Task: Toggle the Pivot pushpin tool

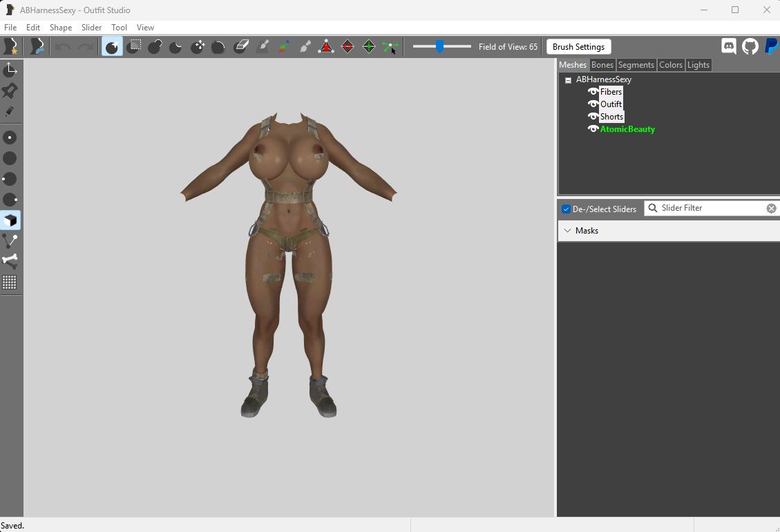Action: (x=10, y=91)
